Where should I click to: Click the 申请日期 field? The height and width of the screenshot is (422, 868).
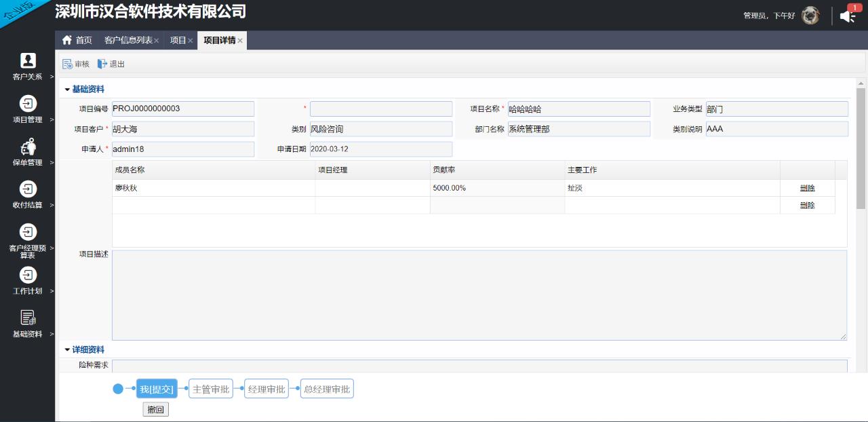click(x=381, y=149)
